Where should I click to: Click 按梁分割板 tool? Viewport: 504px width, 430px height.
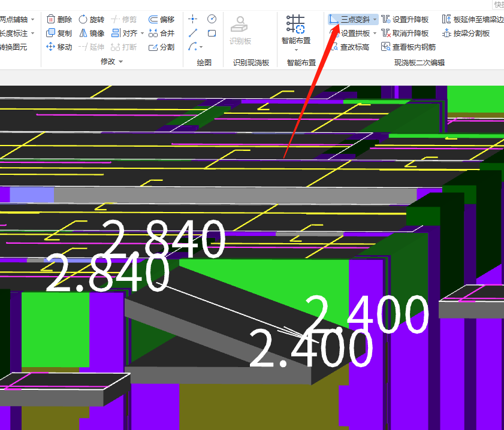coord(466,33)
